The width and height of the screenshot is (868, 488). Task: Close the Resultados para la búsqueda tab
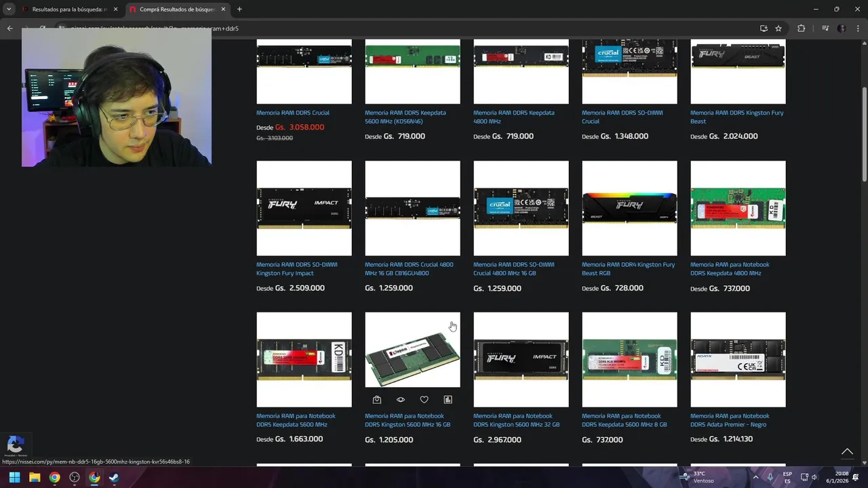click(x=115, y=9)
